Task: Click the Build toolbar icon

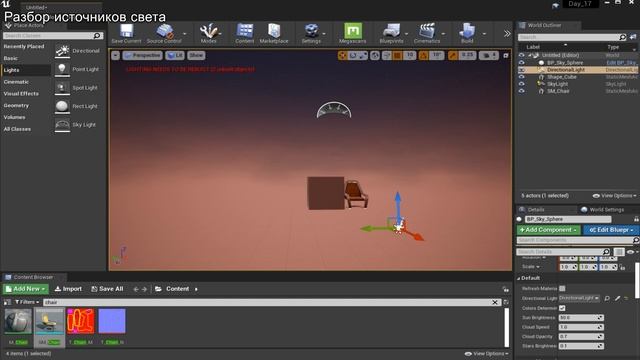Action: click(x=467, y=33)
